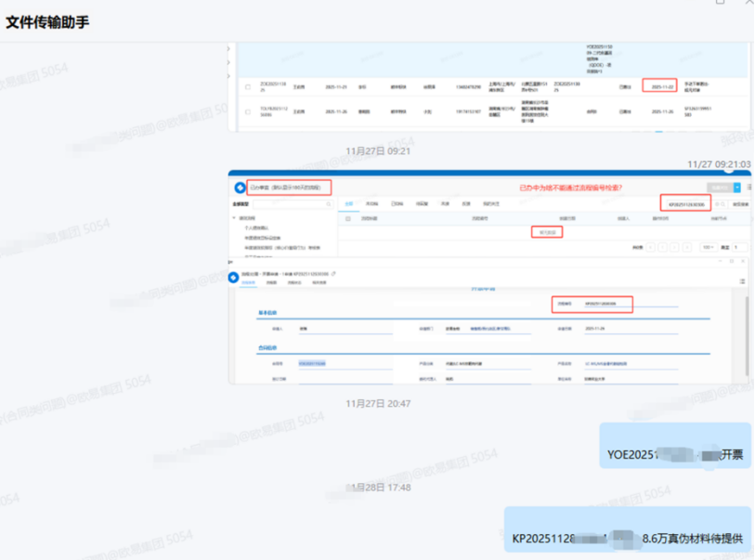The image size is (755, 560).
Task: Open the second workflow screenshot message
Action: click(489, 277)
